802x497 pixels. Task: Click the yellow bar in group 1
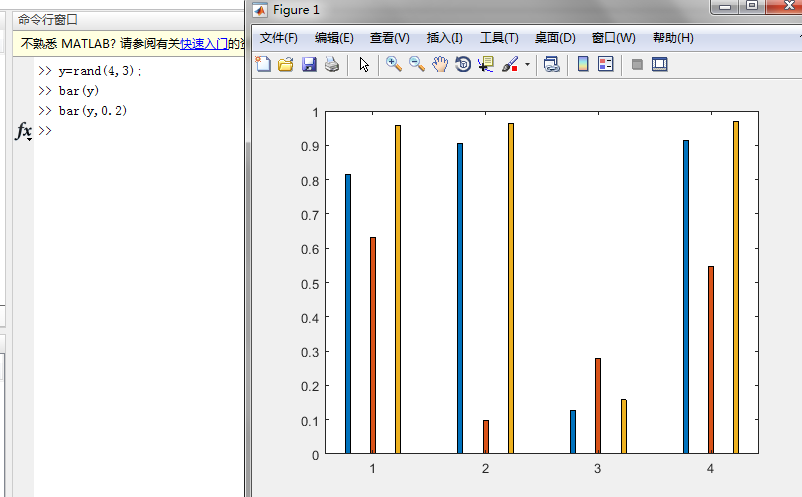point(398,289)
